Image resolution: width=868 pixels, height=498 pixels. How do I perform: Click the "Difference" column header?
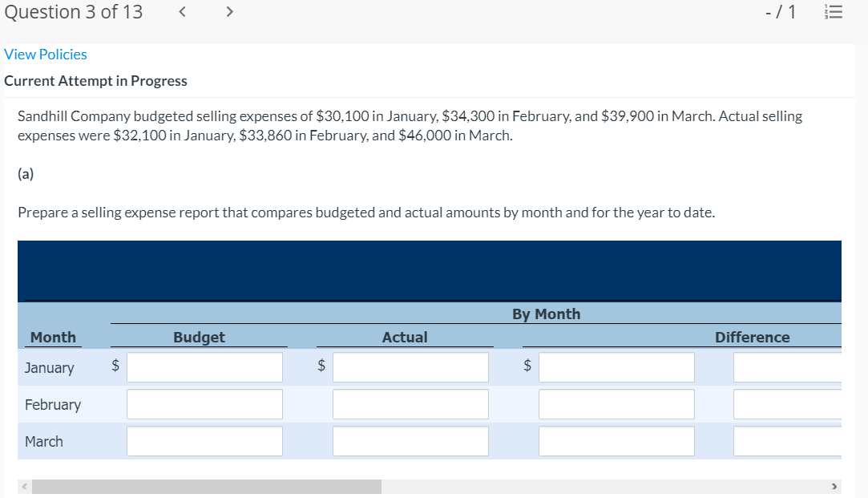[x=752, y=337]
